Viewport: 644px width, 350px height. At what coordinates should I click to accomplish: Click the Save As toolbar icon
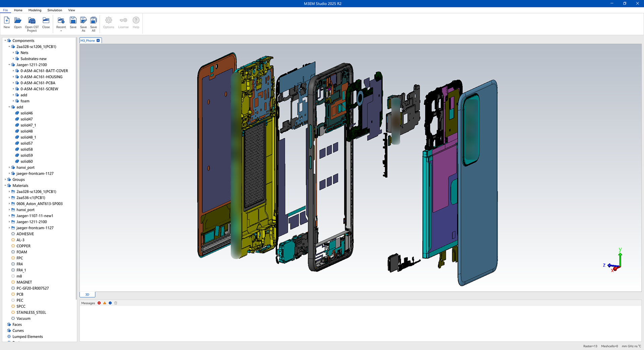[x=84, y=21]
